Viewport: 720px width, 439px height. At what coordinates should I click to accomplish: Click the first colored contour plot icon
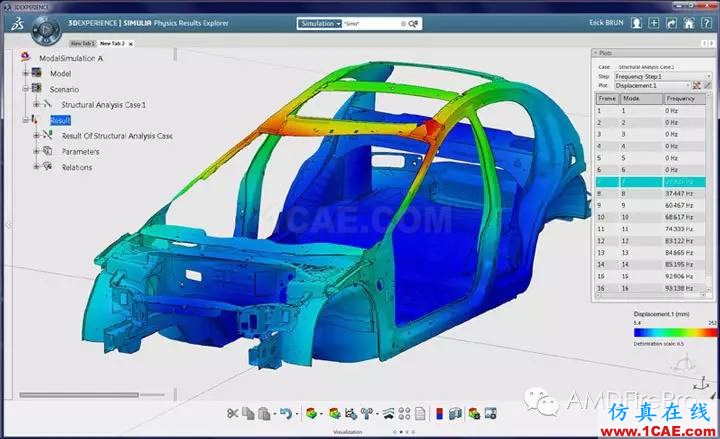click(x=311, y=414)
